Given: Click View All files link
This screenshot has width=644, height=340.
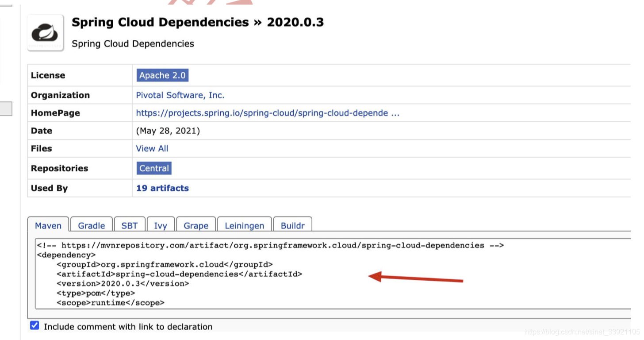Looking at the screenshot, I should 152,148.
